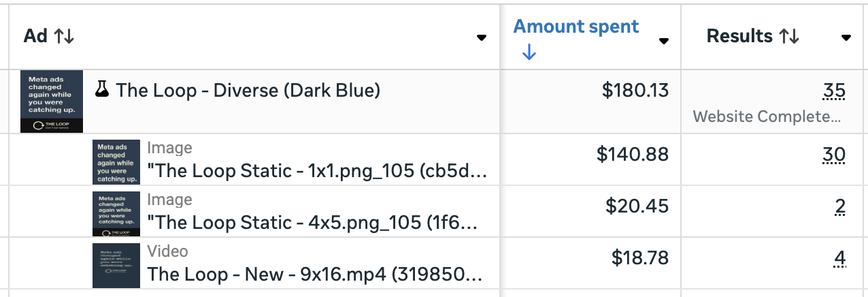Click the $180.13 amount spent cell
Screen dimensions: 868x297
pyautogui.click(x=635, y=90)
